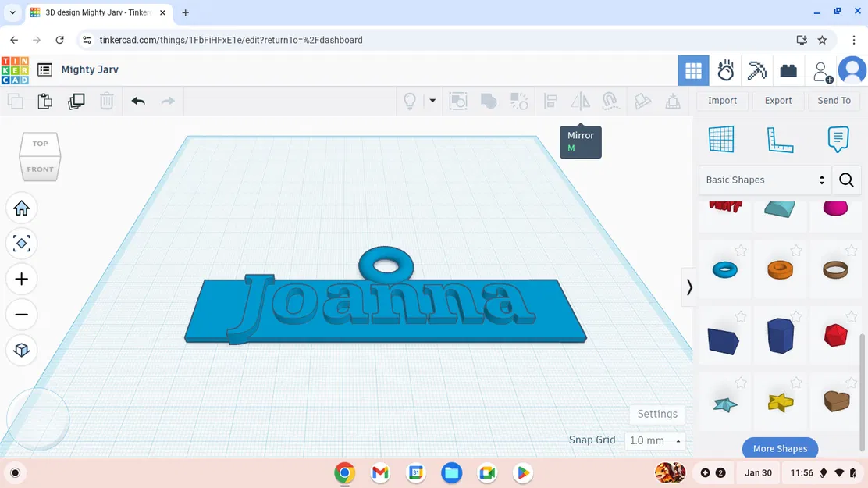Open the user profile avatar
Image resolution: width=868 pixels, height=488 pixels.
click(x=852, y=70)
